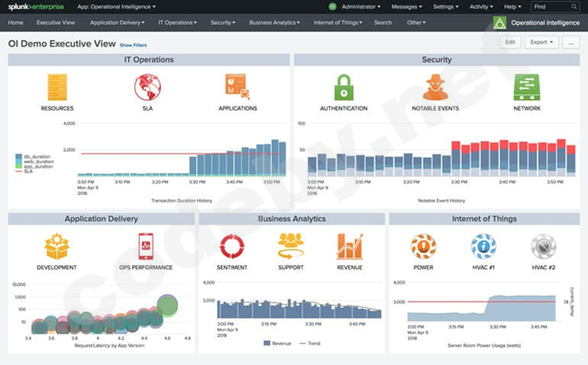The image size is (588, 365).
Task: Click the Trend legend entry
Action: tap(310, 343)
